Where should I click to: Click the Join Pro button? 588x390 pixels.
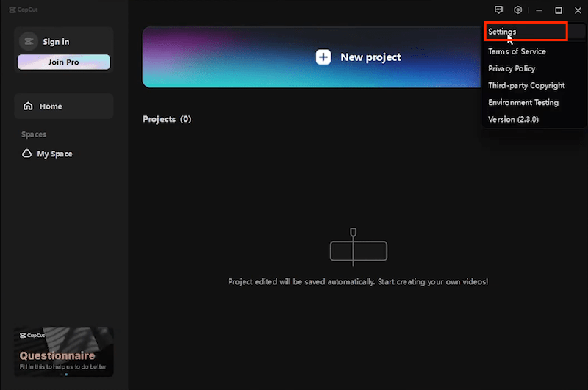coord(64,62)
